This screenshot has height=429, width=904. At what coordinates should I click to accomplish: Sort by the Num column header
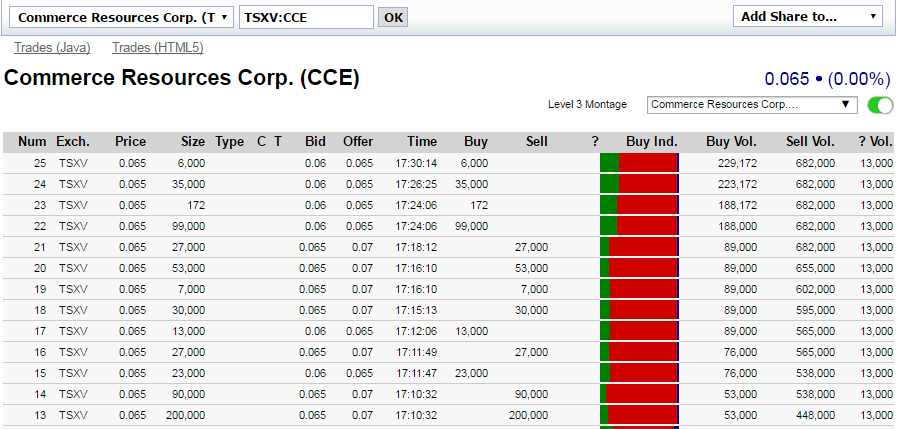tap(33, 142)
